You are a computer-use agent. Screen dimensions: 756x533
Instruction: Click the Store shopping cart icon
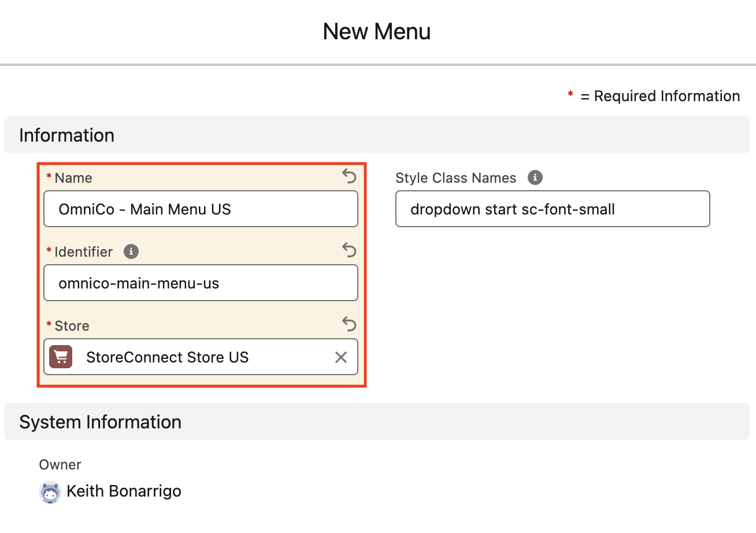pos(61,357)
